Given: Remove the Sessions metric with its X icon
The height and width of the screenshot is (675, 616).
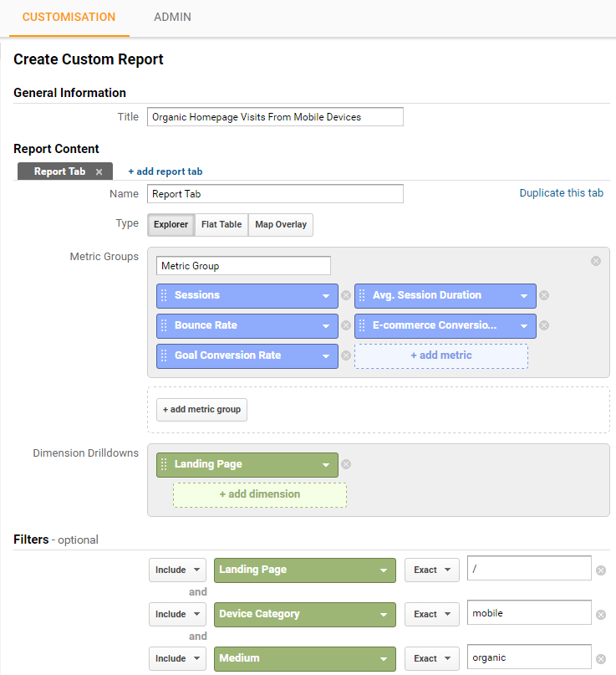Looking at the screenshot, I should tap(346, 295).
